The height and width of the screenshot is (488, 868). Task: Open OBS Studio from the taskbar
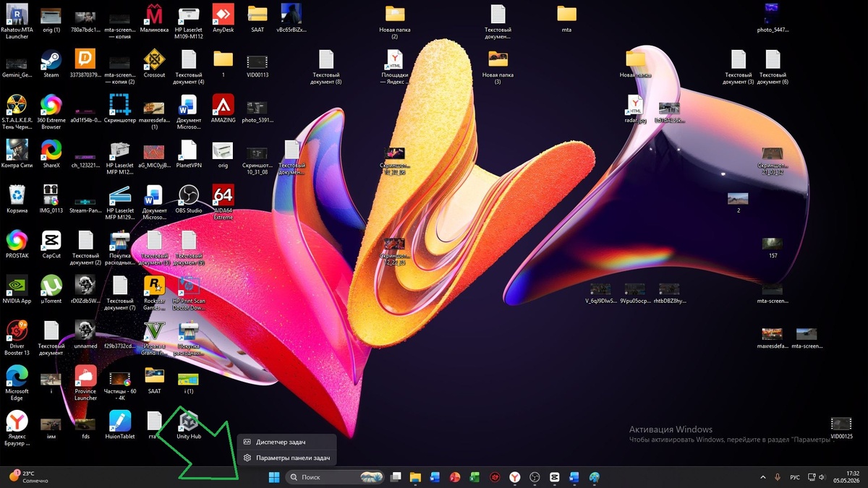click(x=535, y=477)
